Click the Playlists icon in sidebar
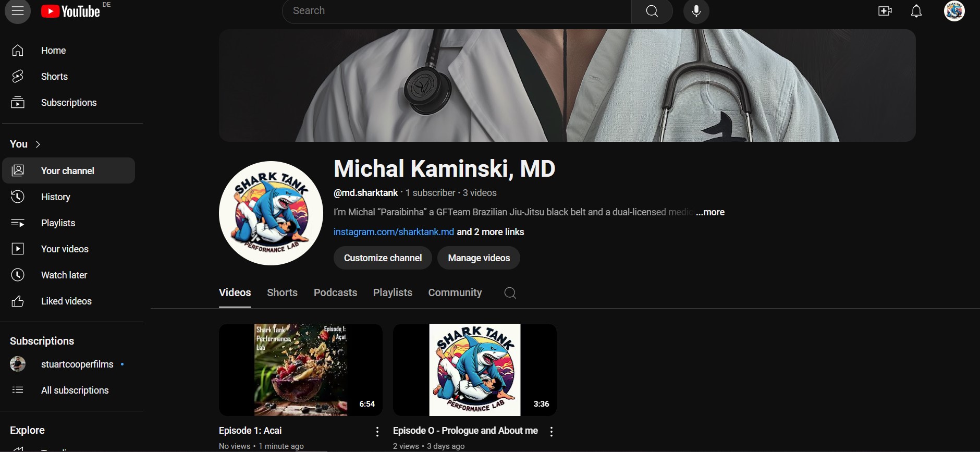Viewport: 980px width, 452px height. (x=18, y=223)
